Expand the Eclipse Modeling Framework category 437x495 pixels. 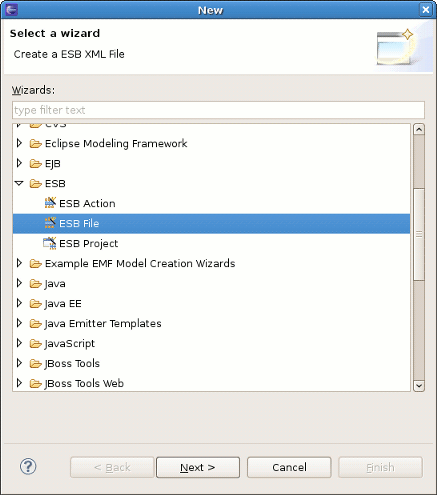pos(19,143)
